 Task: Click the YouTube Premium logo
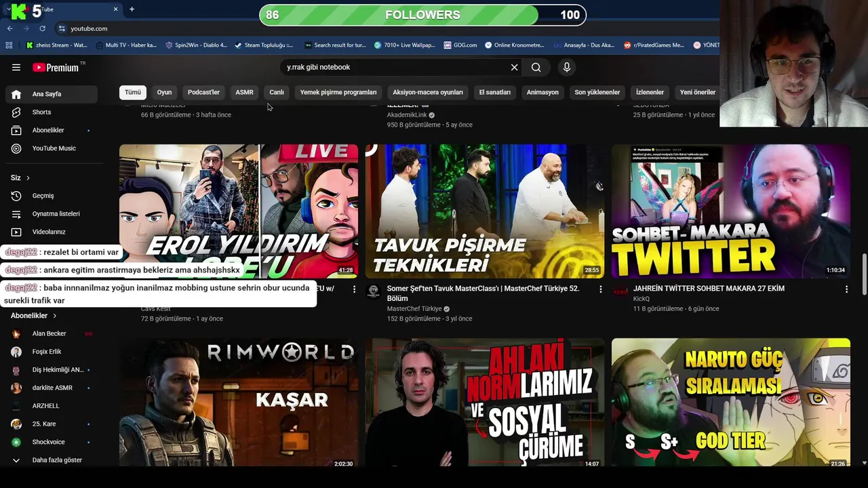[x=56, y=67]
